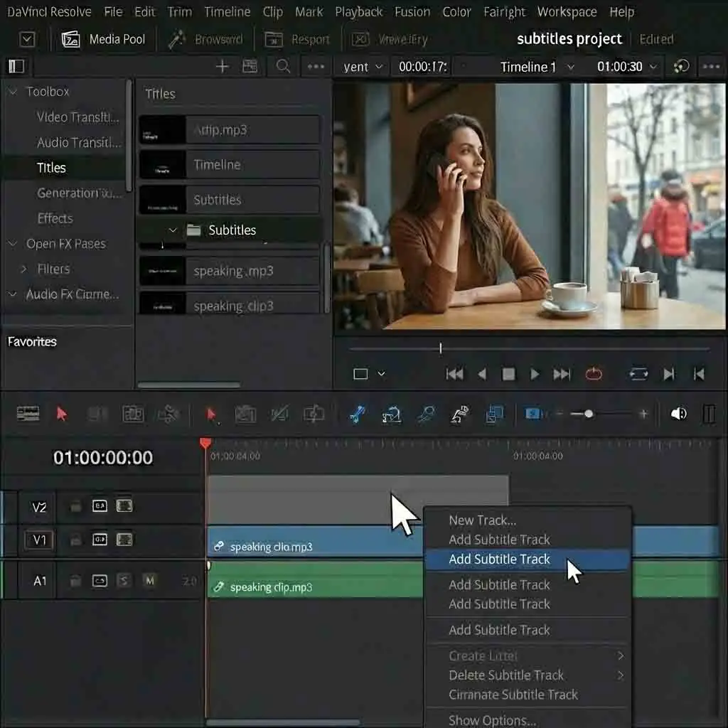Toggle the red loop playback button

click(x=594, y=374)
